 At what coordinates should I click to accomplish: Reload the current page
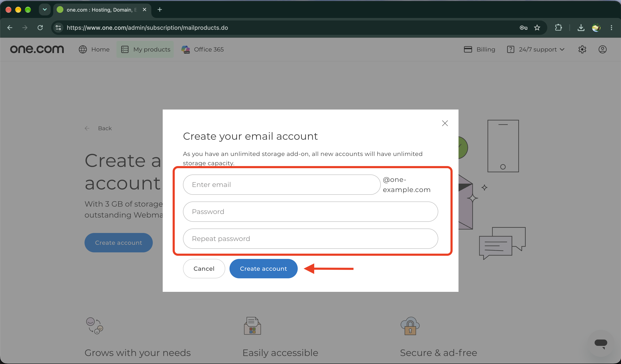40,28
